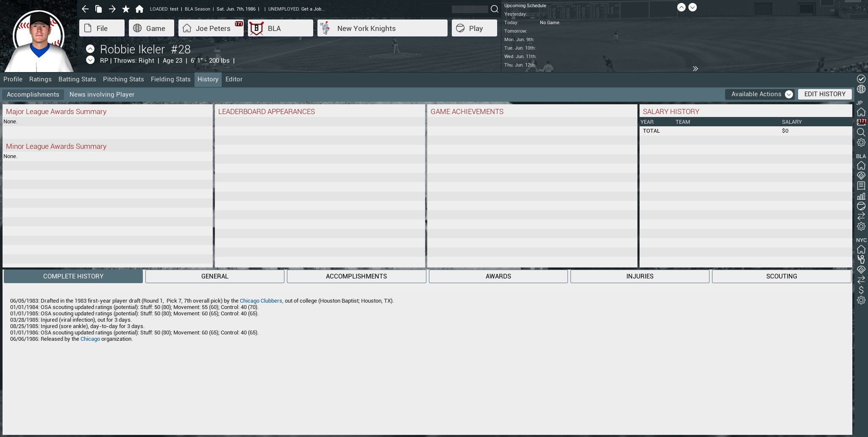Open the NYC section settings gear

click(x=861, y=300)
